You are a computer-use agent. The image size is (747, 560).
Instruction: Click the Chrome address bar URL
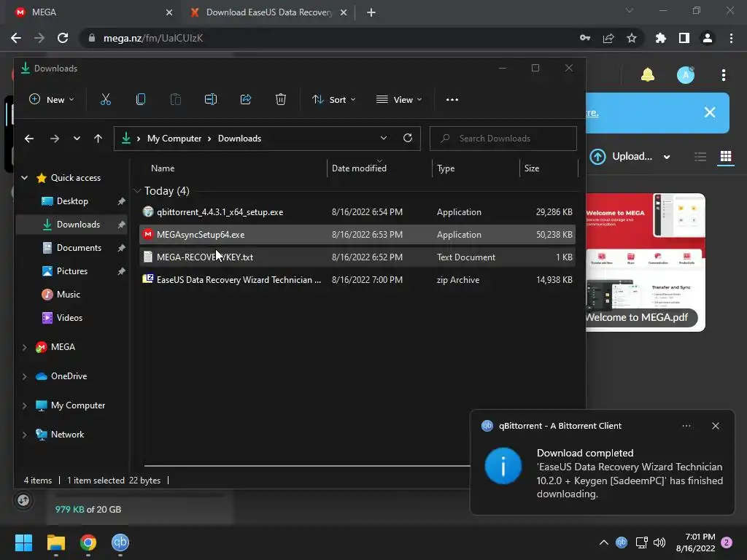click(x=153, y=38)
